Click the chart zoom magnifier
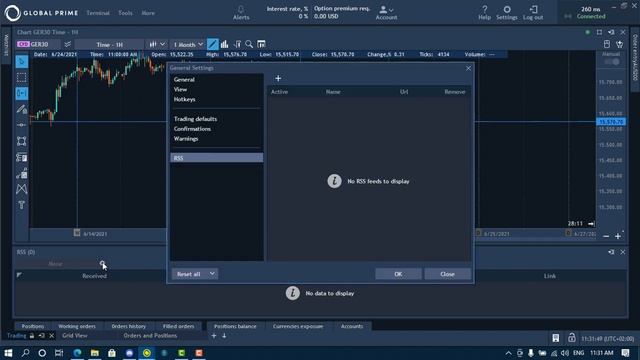640x360 pixels. point(249,44)
